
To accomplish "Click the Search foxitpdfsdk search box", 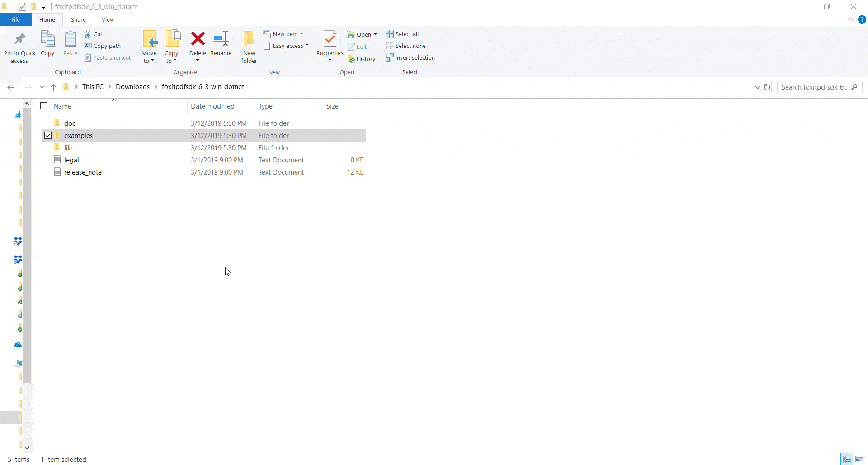I will 819,87.
